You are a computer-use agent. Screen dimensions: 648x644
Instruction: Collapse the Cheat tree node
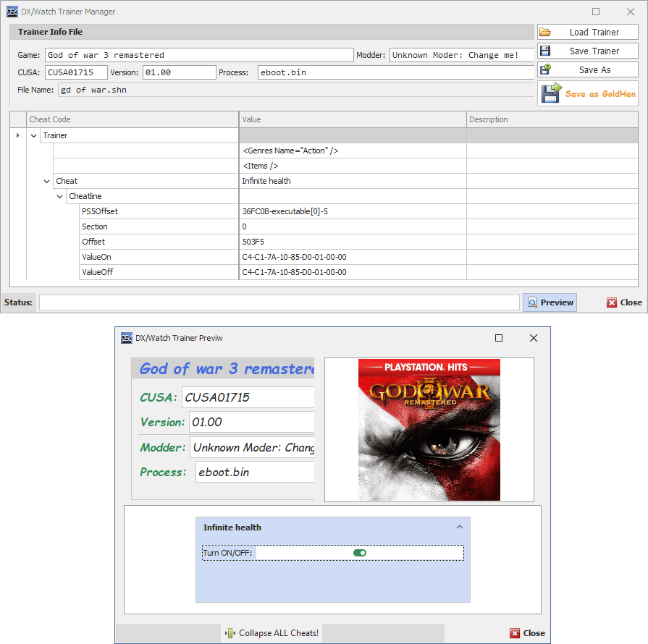click(x=46, y=181)
